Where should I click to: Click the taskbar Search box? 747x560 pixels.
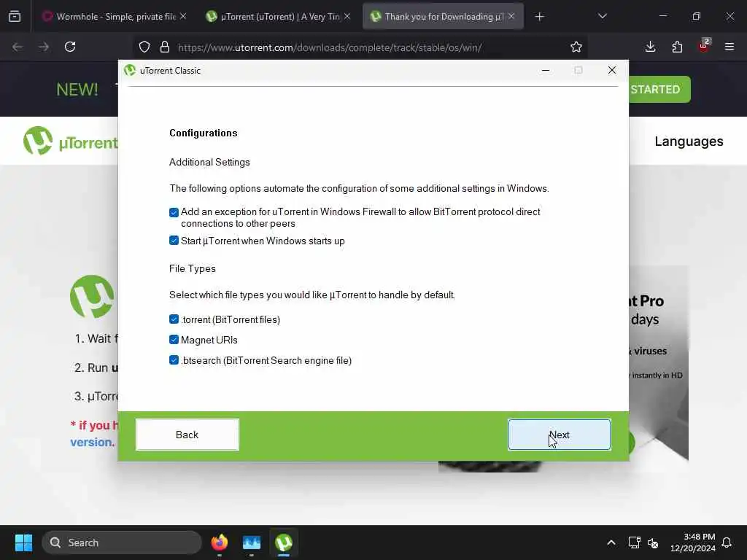pos(122,542)
